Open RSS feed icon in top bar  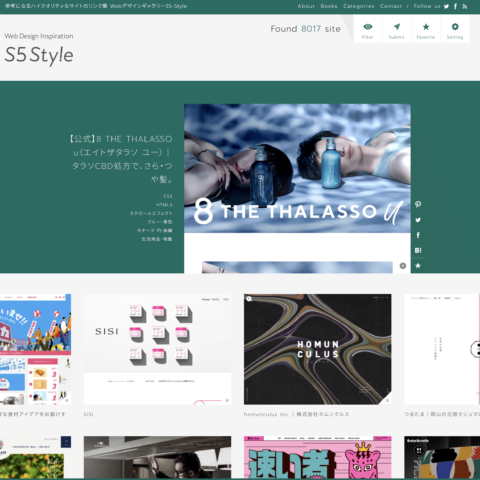tap(465, 6)
